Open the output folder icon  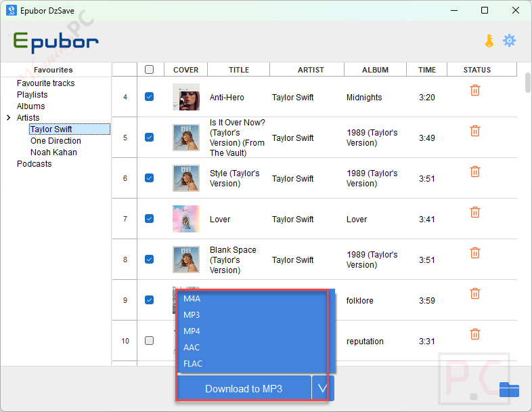(509, 390)
